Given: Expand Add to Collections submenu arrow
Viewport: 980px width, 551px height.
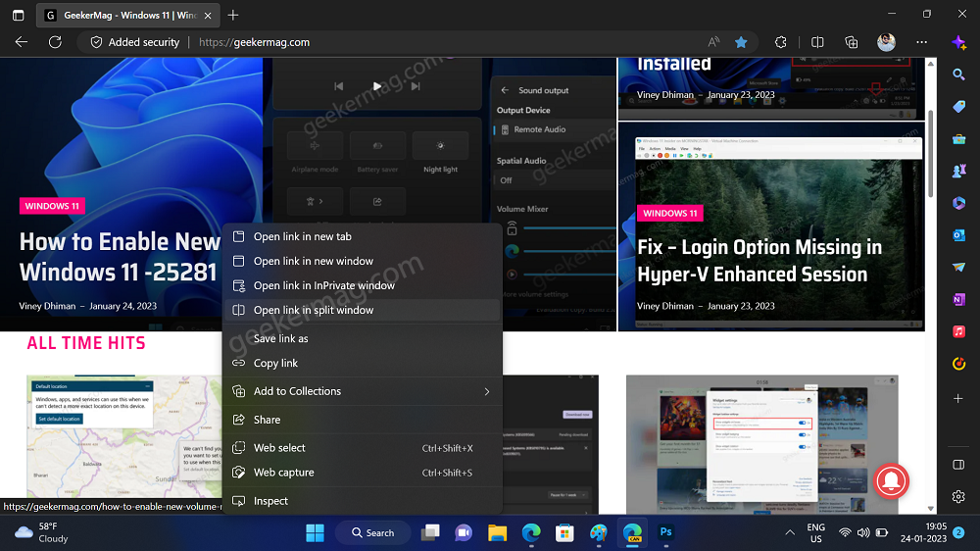Looking at the screenshot, I should 487,391.
